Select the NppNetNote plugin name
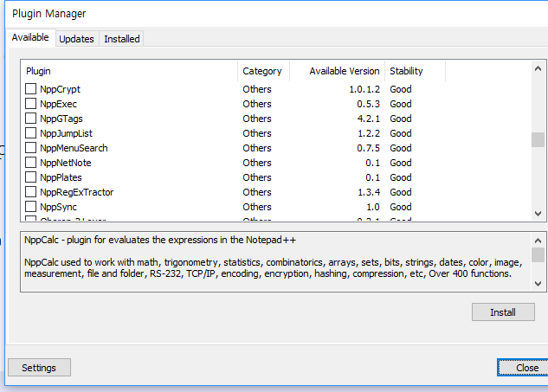 [x=66, y=163]
